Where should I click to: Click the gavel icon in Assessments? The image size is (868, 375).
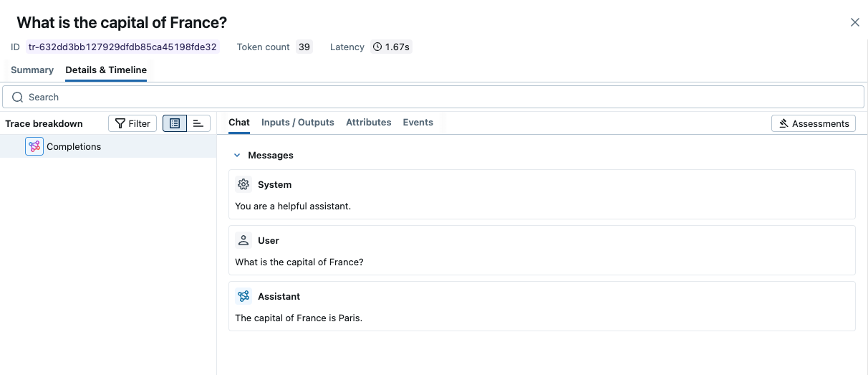[783, 123]
